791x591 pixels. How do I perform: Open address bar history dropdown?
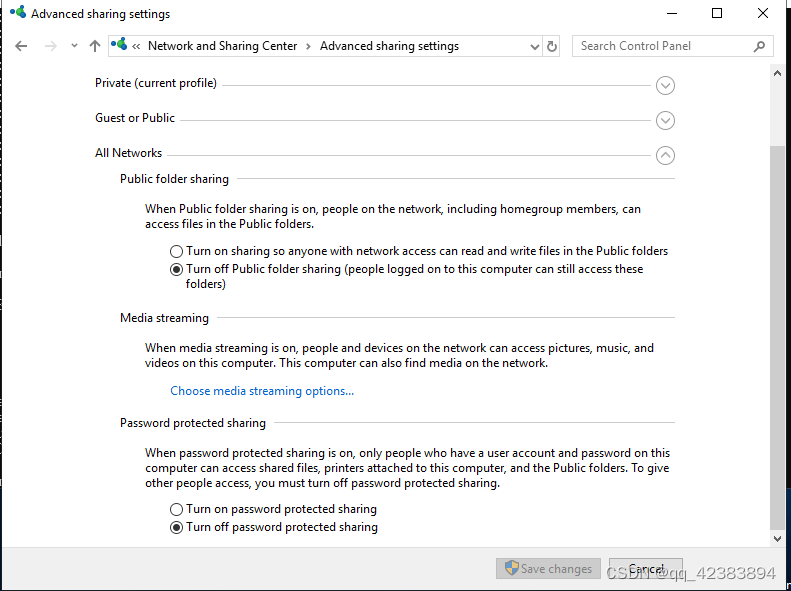pos(535,47)
